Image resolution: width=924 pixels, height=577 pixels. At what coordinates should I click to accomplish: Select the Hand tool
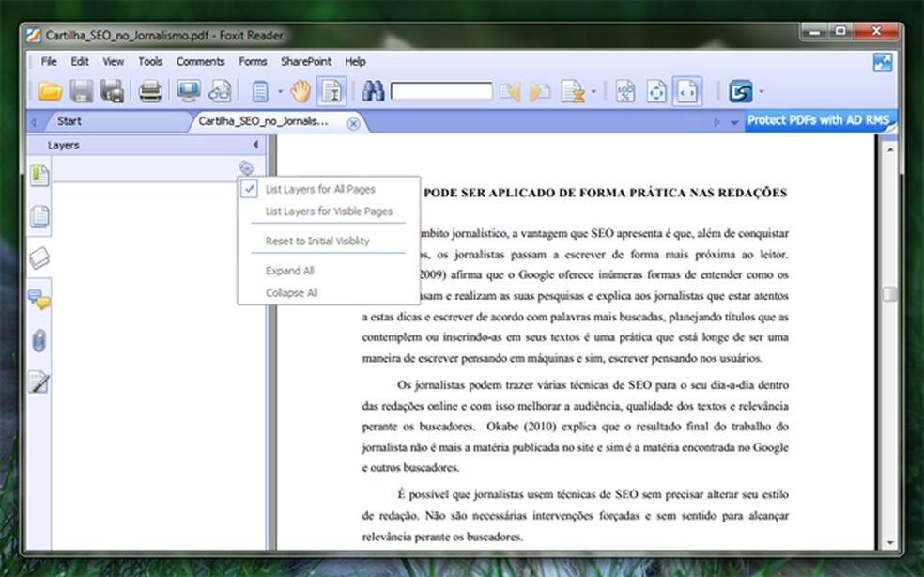[300, 91]
